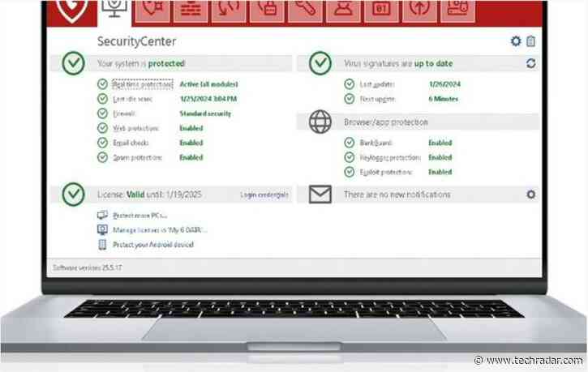Click the Software version status bar text
588x372 pixels.
click(x=87, y=267)
